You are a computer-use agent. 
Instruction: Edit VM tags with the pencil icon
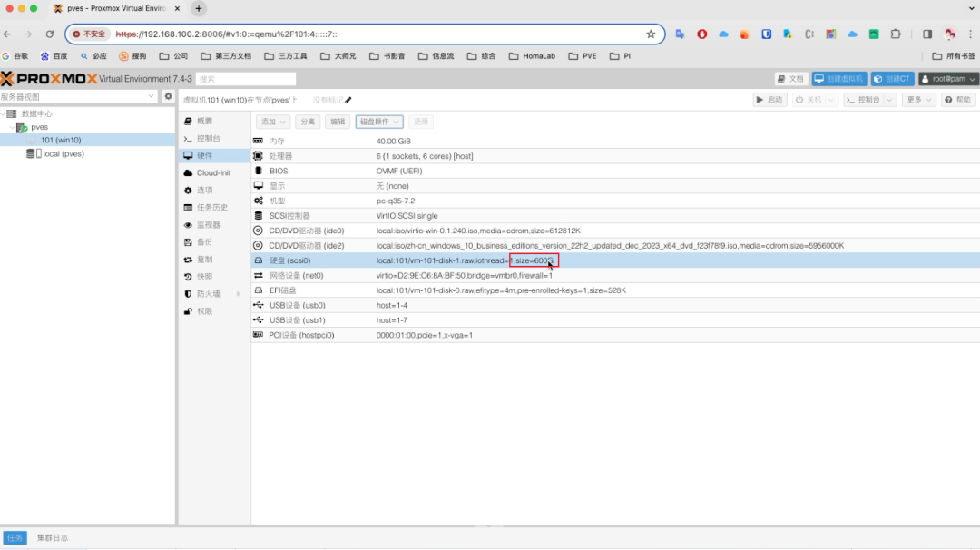coord(348,100)
